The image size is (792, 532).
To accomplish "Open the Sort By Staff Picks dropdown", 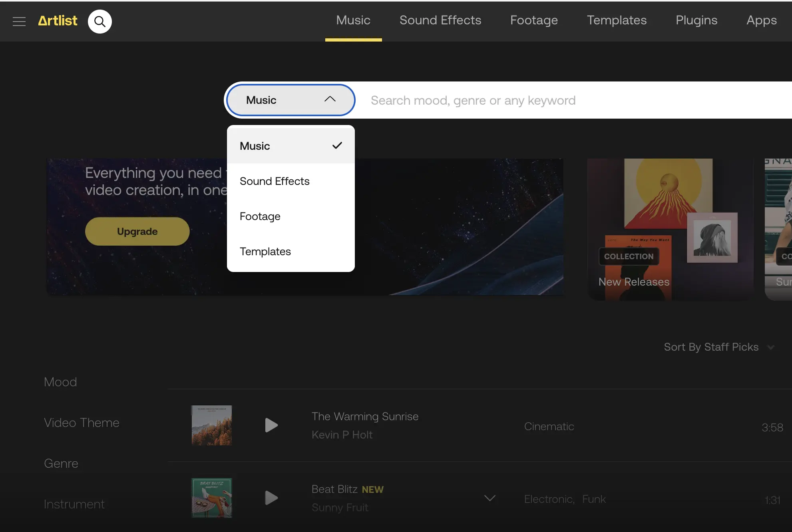I will (718, 347).
